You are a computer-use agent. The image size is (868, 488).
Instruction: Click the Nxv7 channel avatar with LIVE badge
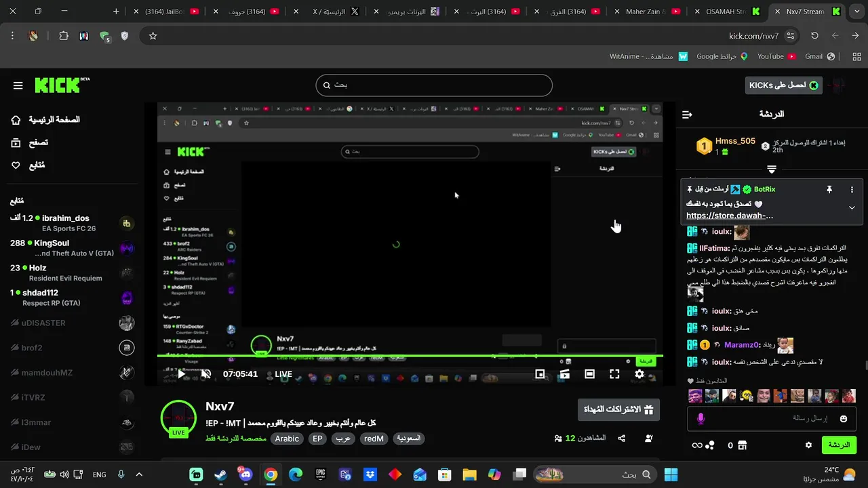pyautogui.click(x=178, y=418)
